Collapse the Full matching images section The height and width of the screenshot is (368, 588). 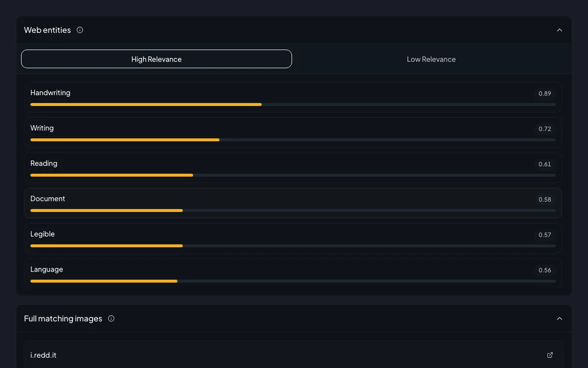560,318
